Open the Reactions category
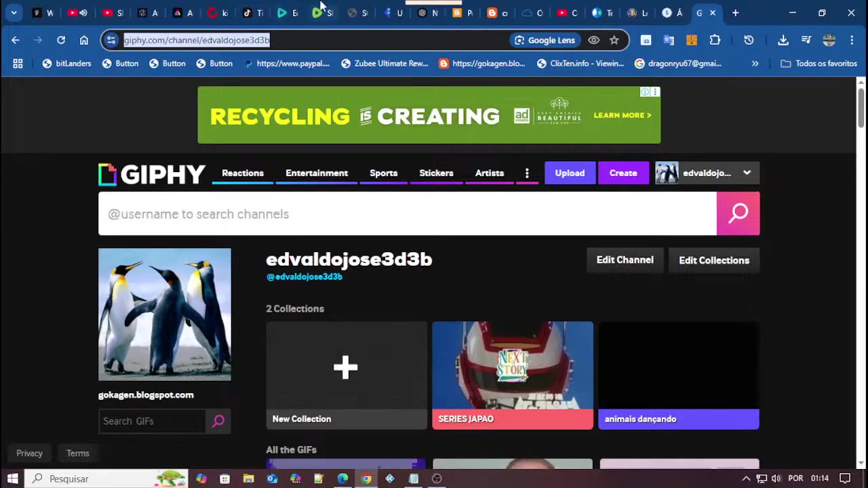This screenshot has height=488, width=868. 243,173
